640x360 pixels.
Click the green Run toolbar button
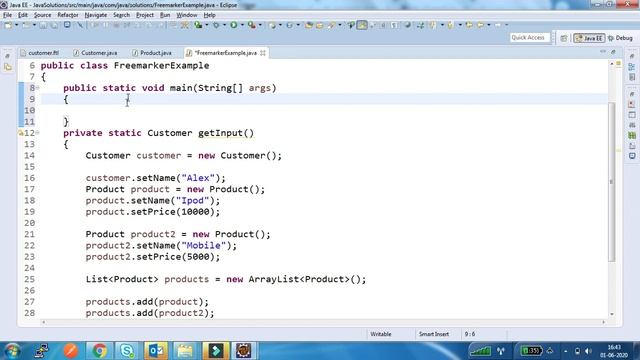(x=233, y=25)
